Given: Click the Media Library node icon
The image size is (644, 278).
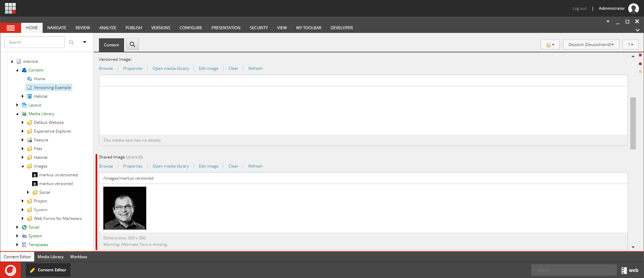Looking at the screenshot, I should 24,114.
